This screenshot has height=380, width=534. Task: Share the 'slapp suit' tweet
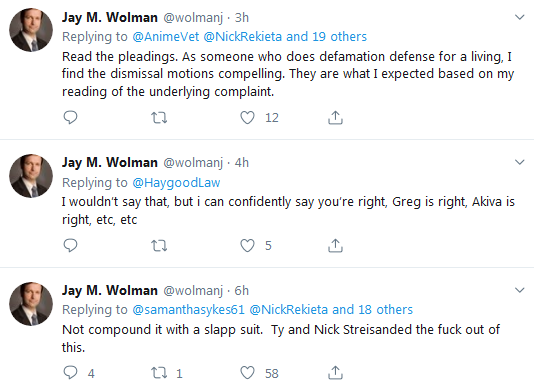pyautogui.click(x=335, y=373)
